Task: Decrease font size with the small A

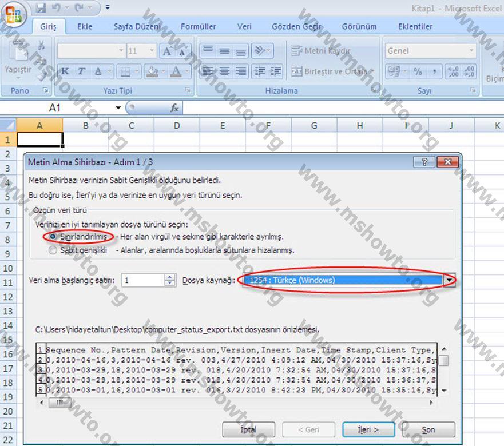Action: (x=183, y=51)
